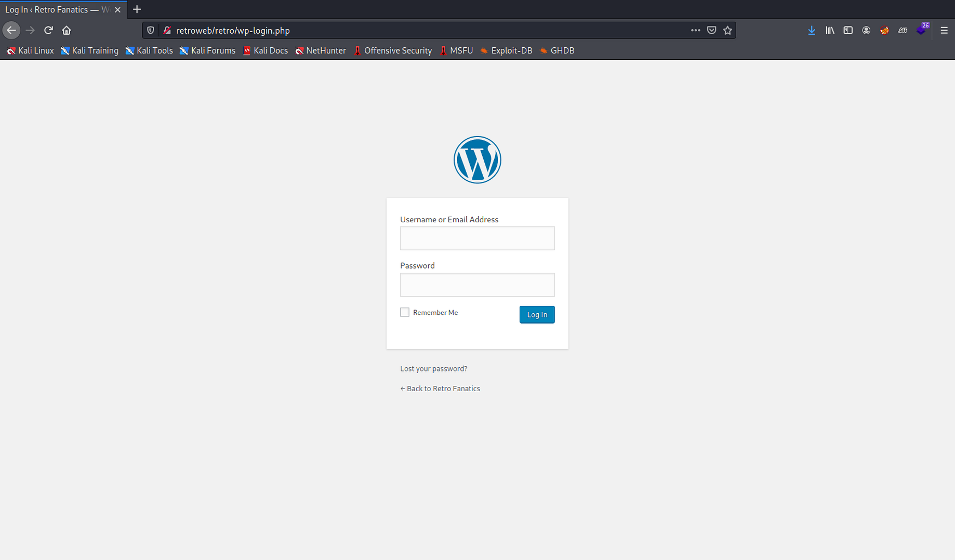The height and width of the screenshot is (560, 955).
Task: Open the extension icon left of the badge
Action: tap(903, 30)
